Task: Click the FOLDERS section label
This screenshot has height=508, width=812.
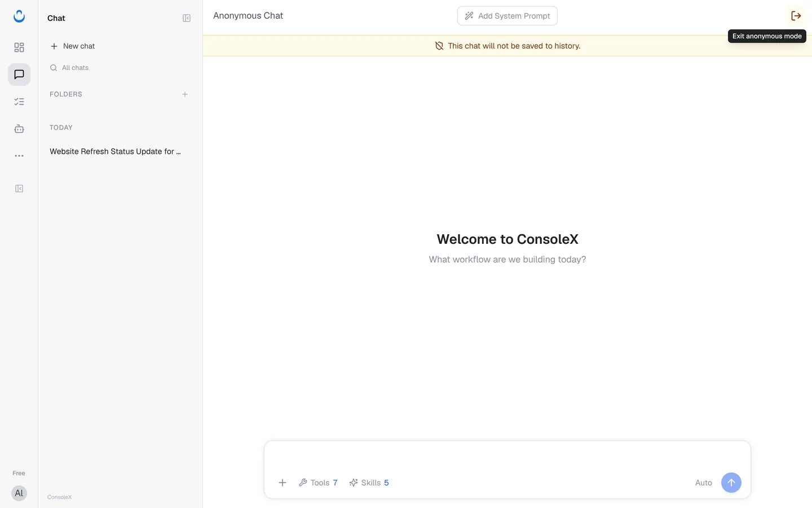Action: click(66, 94)
